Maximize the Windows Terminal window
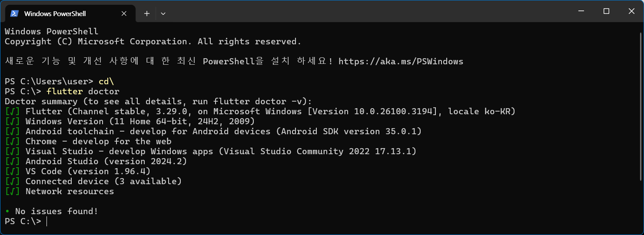 (606, 11)
